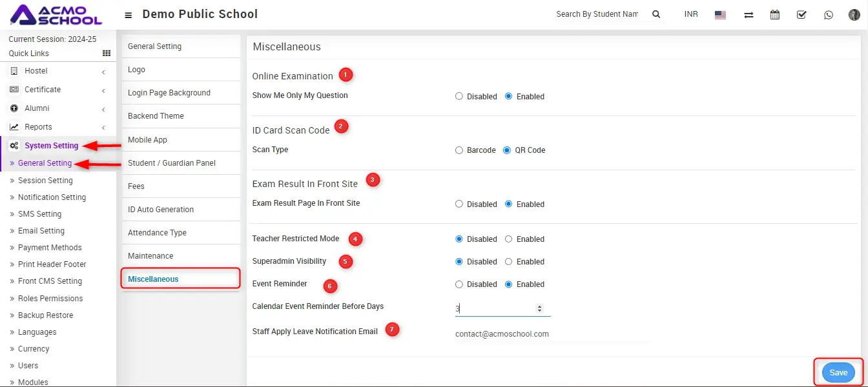The width and height of the screenshot is (868, 387).
Task: Open the calendar icon in header
Action: tap(775, 15)
